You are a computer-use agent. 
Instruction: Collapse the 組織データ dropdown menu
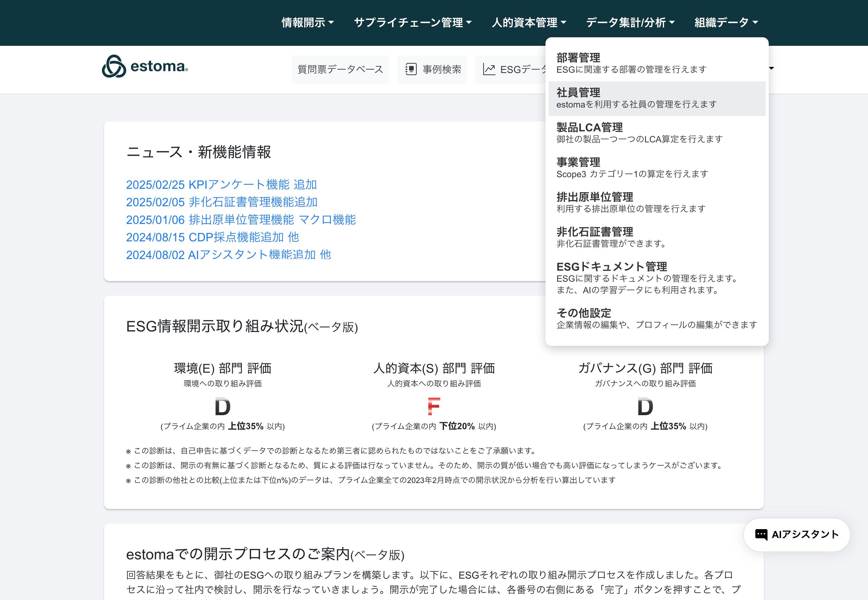(726, 23)
